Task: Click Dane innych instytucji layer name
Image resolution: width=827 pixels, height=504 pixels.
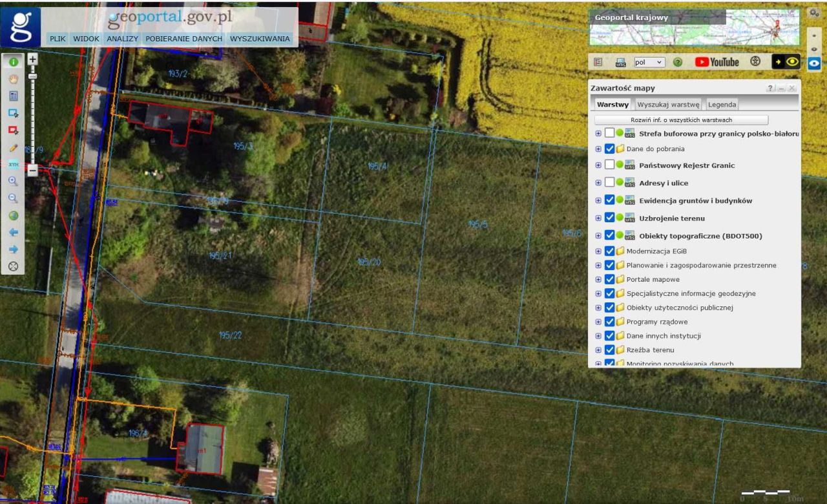Action: (664, 336)
